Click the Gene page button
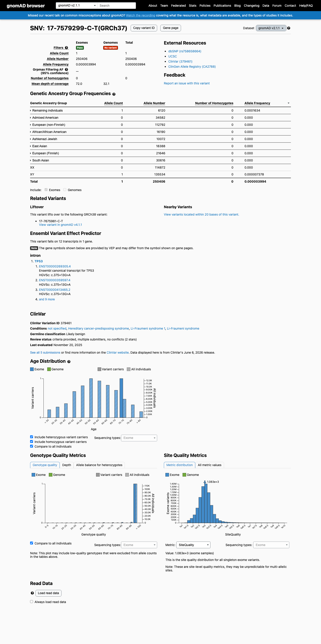321x644 pixels. 171,28
